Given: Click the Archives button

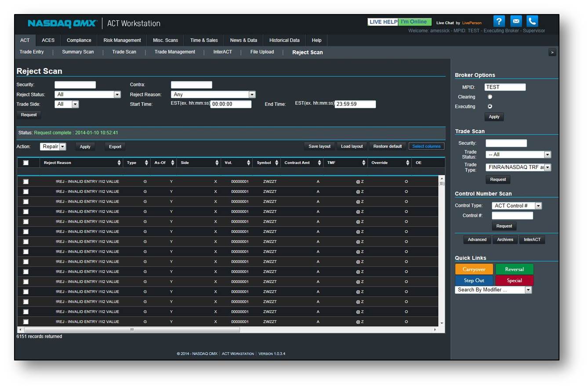Looking at the screenshot, I should (x=505, y=240).
